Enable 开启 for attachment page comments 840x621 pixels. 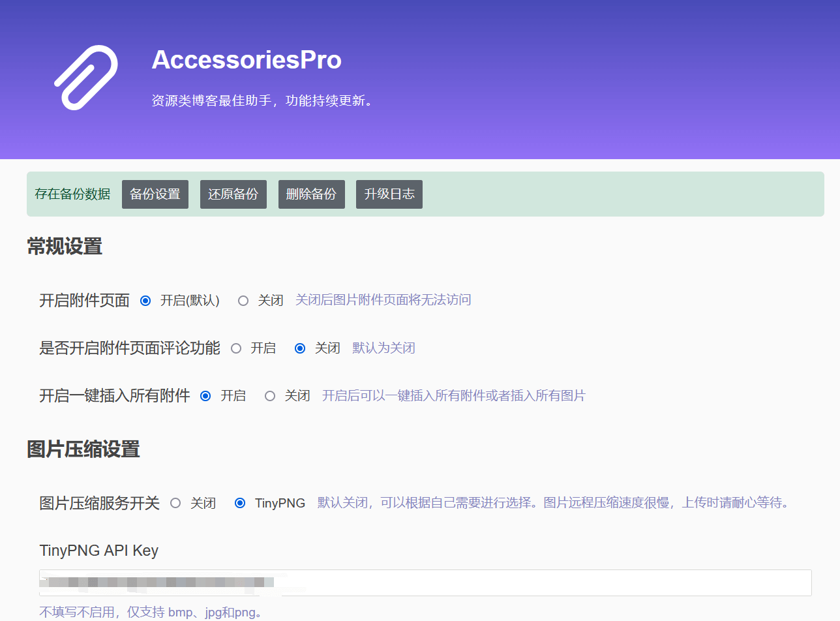(235, 348)
